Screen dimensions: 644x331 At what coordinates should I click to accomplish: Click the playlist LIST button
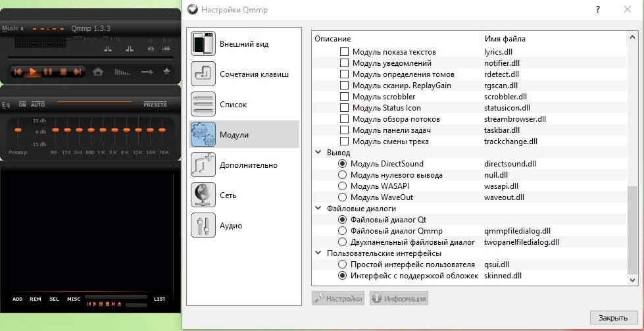click(160, 299)
